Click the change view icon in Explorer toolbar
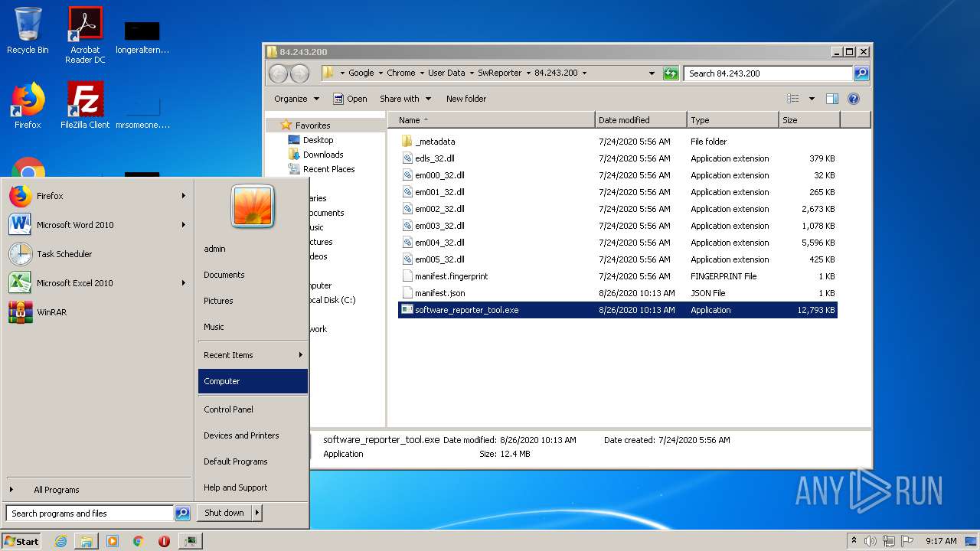The image size is (980, 551). 793,99
